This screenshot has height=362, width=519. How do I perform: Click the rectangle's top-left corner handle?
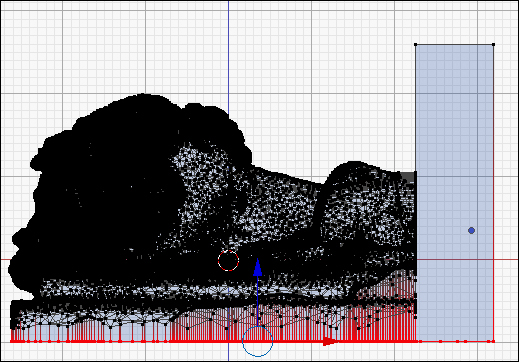coord(415,44)
